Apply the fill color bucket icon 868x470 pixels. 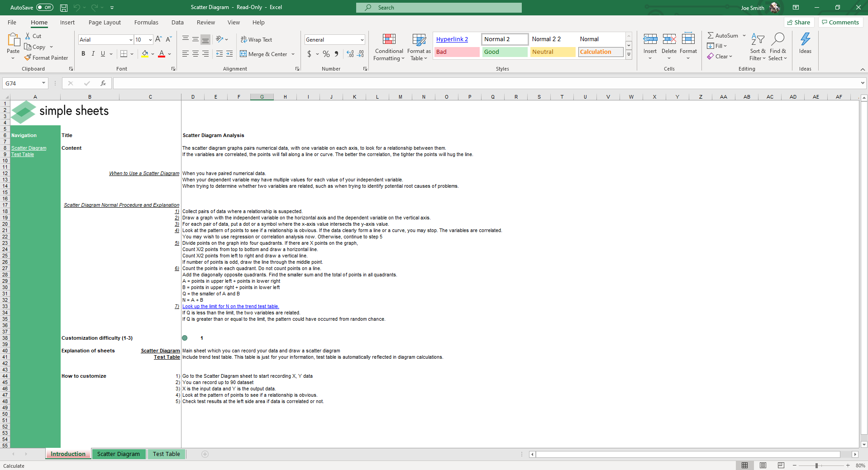pos(145,54)
